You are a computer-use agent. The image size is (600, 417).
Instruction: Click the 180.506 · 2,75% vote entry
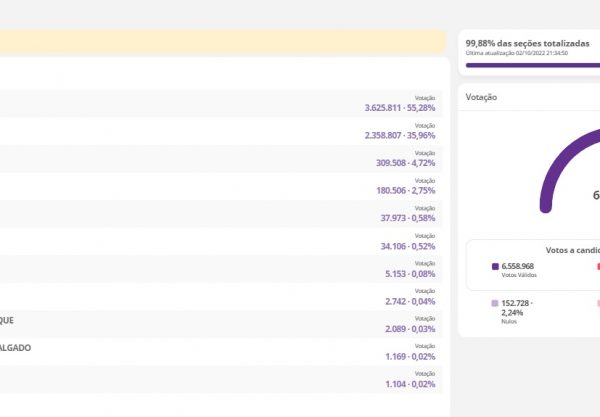click(406, 190)
